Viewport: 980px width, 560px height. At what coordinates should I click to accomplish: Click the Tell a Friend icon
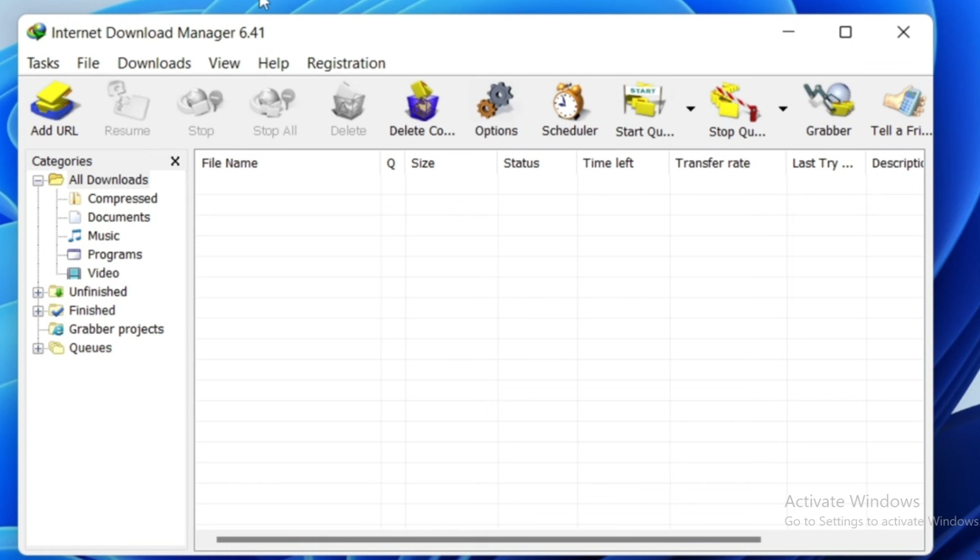click(901, 102)
